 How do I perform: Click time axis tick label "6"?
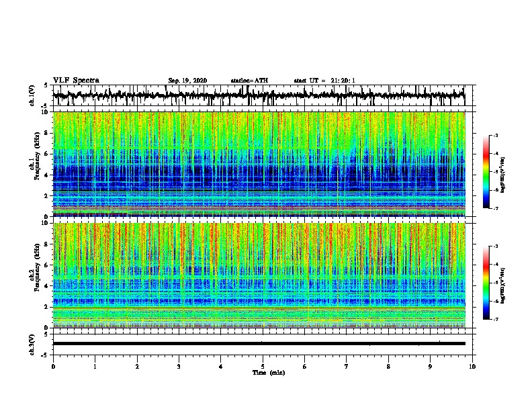tap(305, 366)
